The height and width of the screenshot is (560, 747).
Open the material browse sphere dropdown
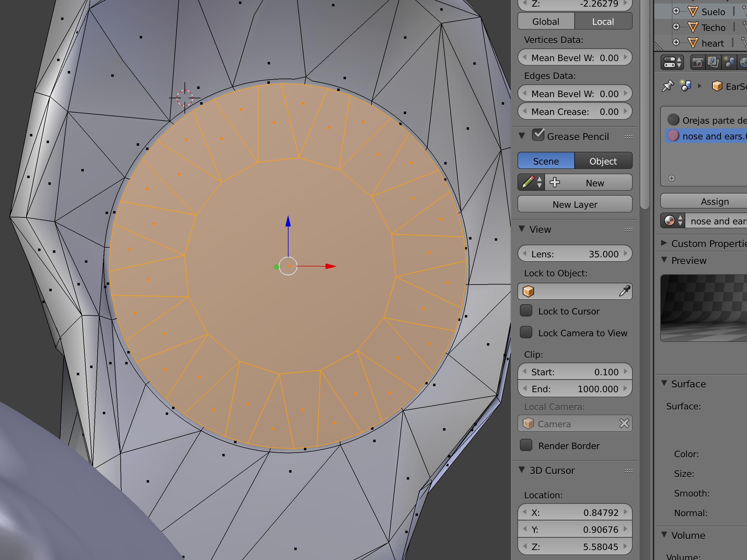coord(673,221)
